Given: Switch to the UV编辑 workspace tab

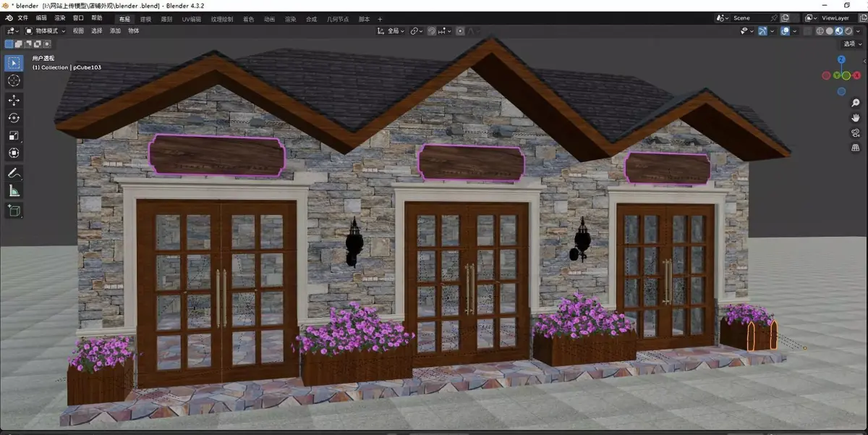Looking at the screenshot, I should pyautogui.click(x=192, y=19).
